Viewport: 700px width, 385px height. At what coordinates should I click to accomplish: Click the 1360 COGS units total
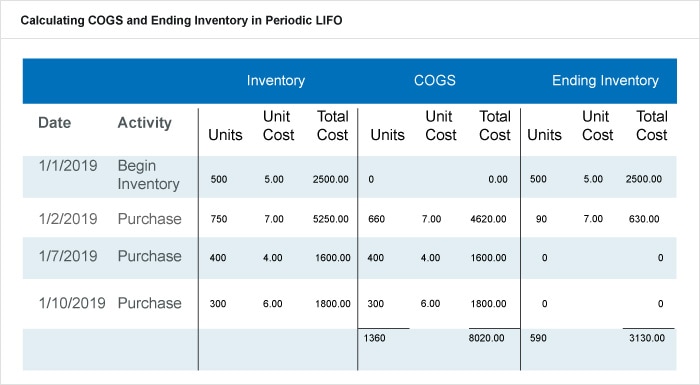[x=374, y=338]
